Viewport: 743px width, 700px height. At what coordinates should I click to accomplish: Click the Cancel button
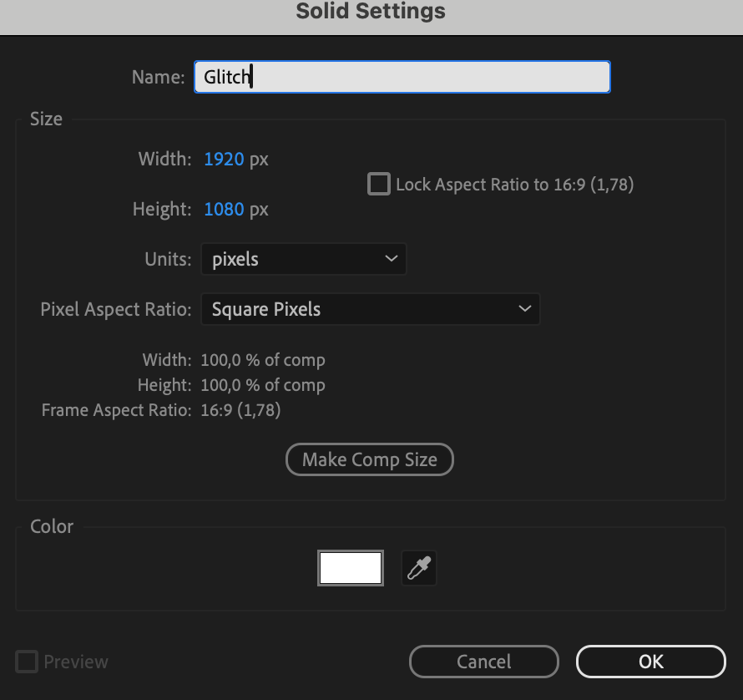pyautogui.click(x=483, y=662)
